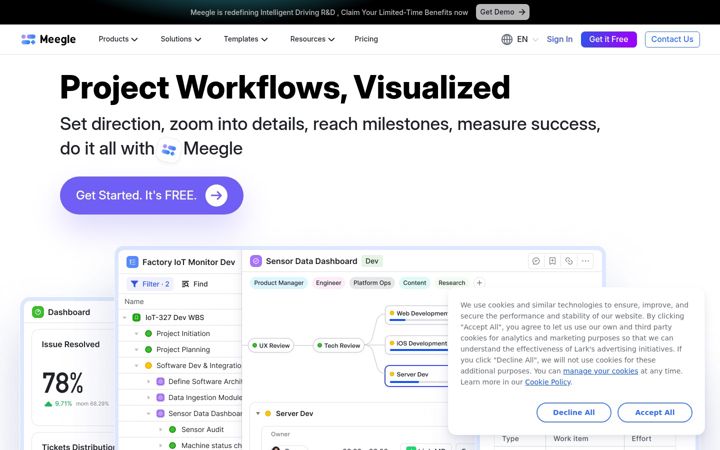
Task: Click the UX Review workflow node
Action: (x=271, y=345)
